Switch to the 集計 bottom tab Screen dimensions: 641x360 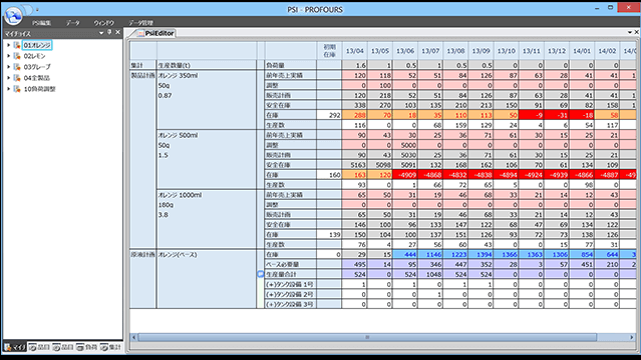point(111,347)
